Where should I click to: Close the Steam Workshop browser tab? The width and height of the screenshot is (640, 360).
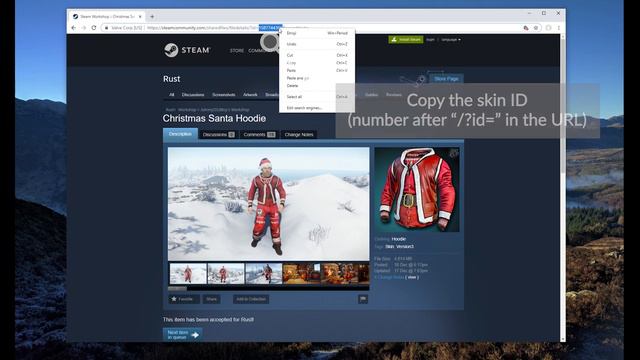point(140,17)
